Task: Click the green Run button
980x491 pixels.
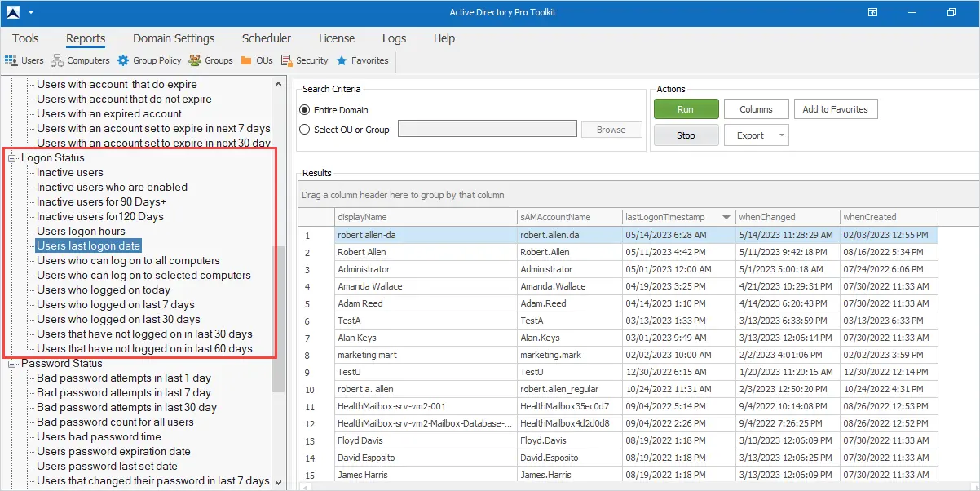Action: click(x=686, y=109)
